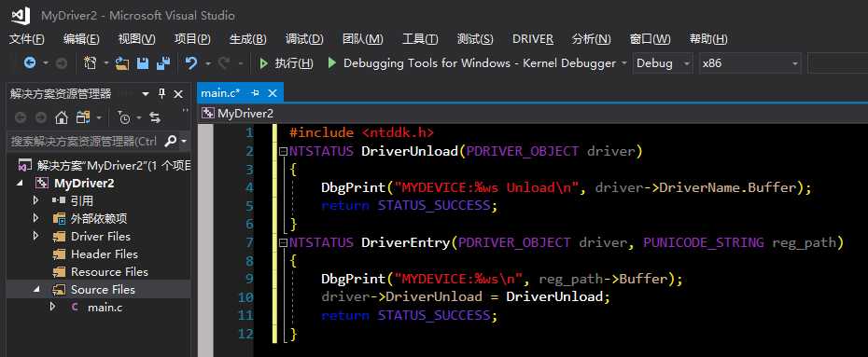Image resolution: width=868 pixels, height=357 pixels.
Task: Select the 解决方案"MyDriver2" solution node
Action: pyautogui.click(x=105, y=165)
